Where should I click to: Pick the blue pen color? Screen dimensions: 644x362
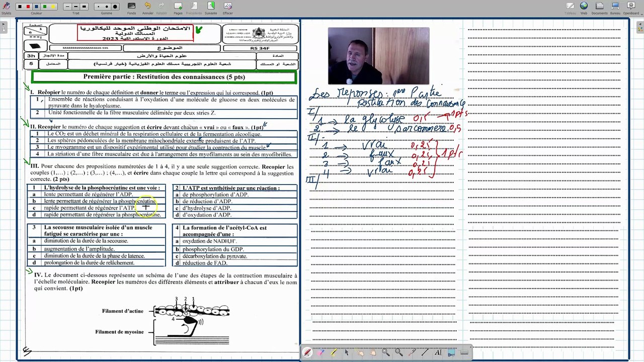coord(37,7)
